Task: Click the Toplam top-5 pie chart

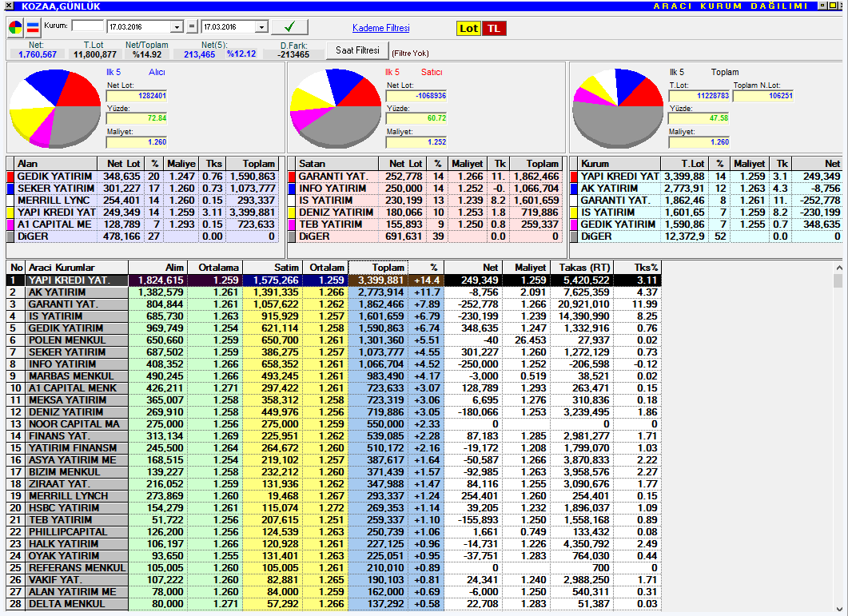Action: click(618, 109)
